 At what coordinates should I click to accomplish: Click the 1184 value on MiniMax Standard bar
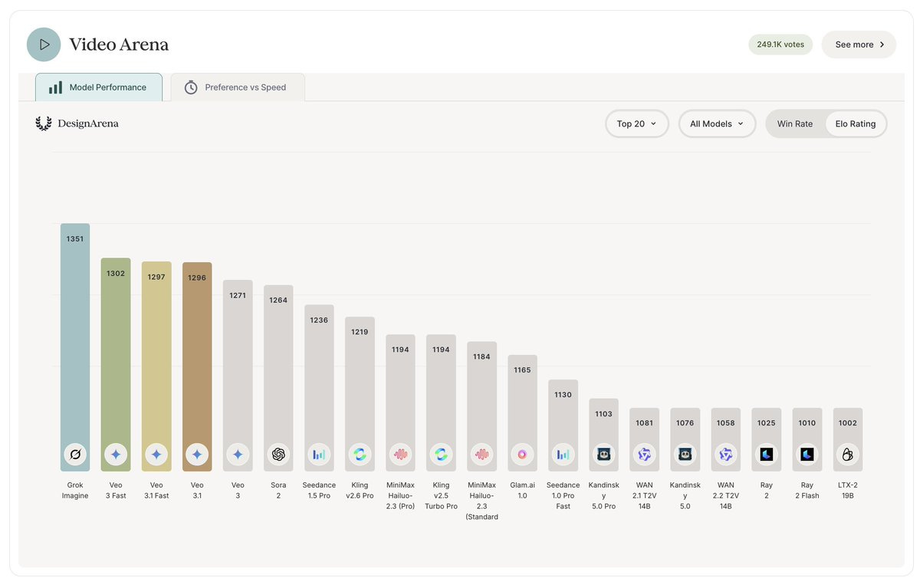[481, 356]
